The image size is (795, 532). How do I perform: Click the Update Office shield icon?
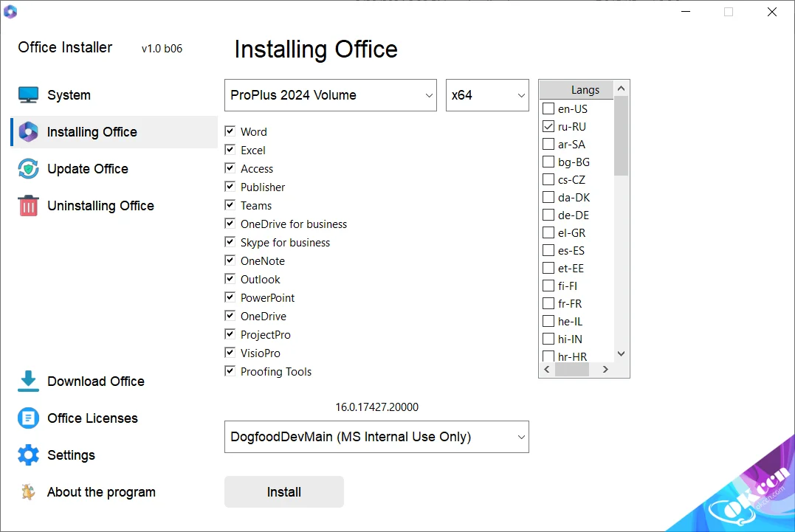tap(28, 169)
